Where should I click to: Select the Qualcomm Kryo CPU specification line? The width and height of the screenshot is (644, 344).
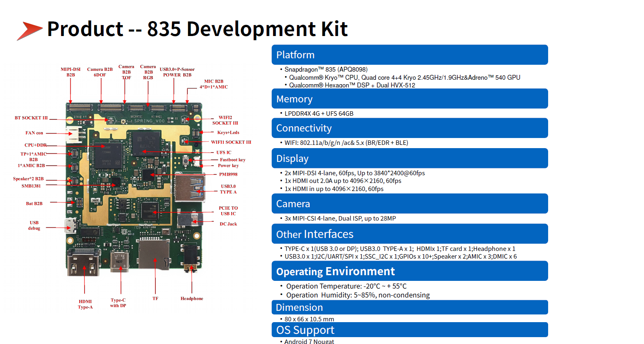pos(405,77)
